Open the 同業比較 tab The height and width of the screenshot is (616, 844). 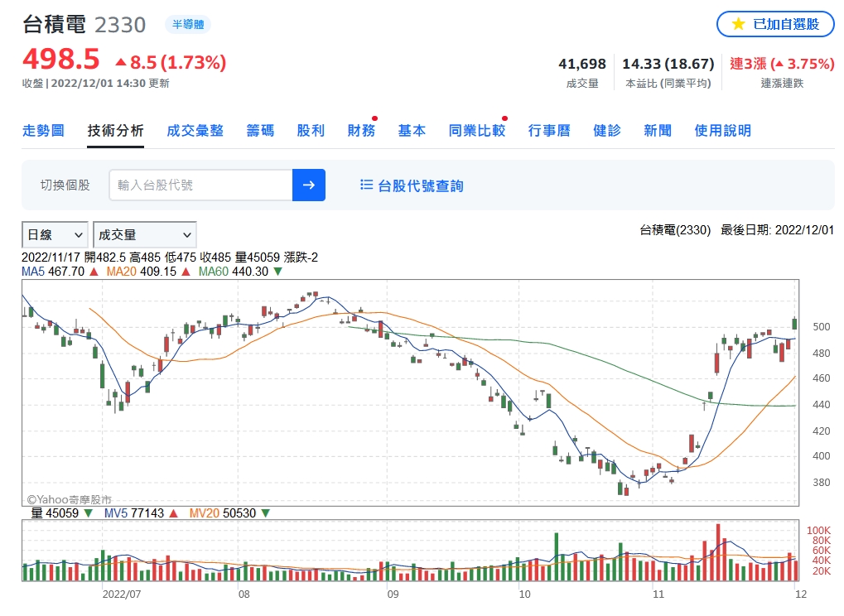pos(477,130)
